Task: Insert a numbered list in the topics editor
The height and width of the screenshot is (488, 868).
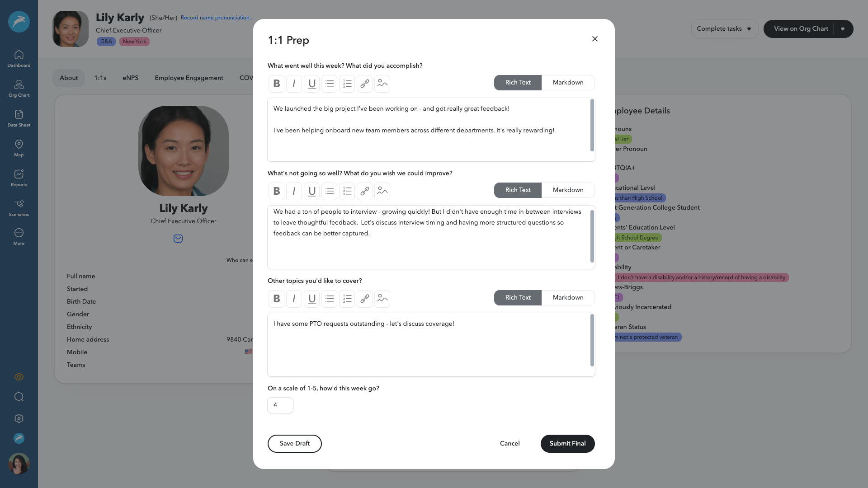Action: 347,299
